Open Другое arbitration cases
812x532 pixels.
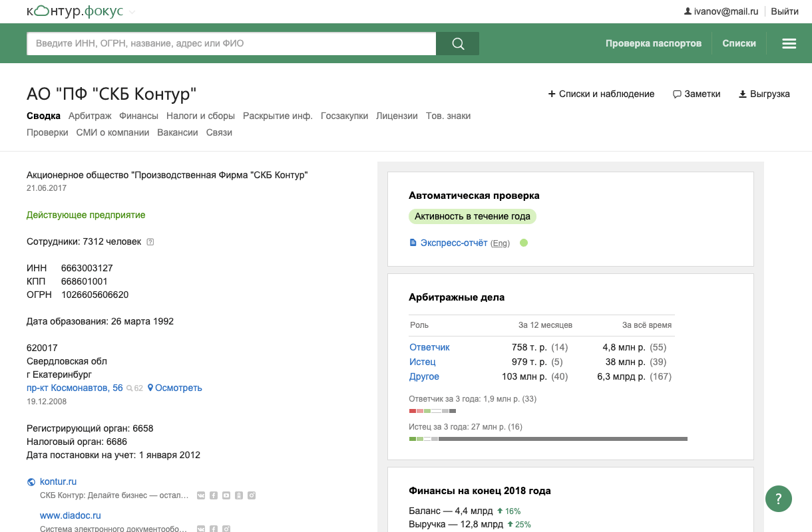point(424,376)
